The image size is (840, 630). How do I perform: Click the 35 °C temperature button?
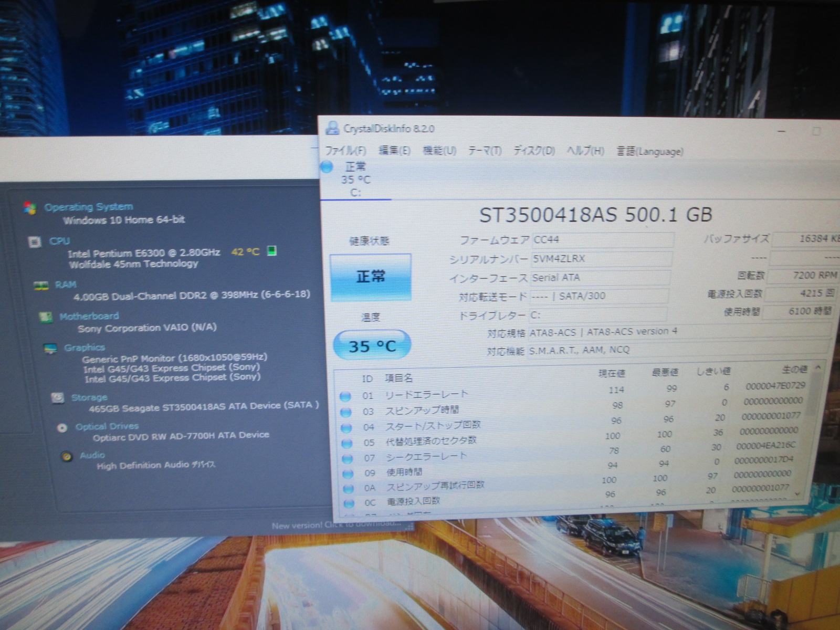(x=372, y=346)
